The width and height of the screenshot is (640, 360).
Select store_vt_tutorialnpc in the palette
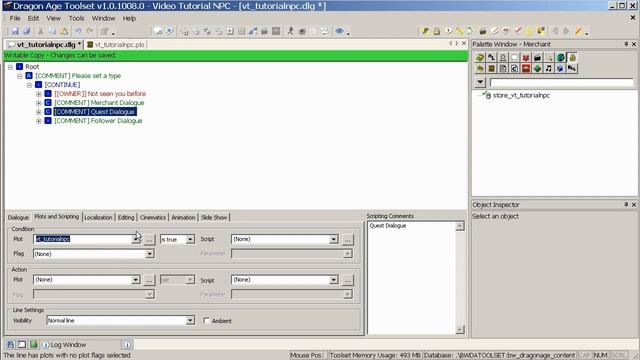521,96
